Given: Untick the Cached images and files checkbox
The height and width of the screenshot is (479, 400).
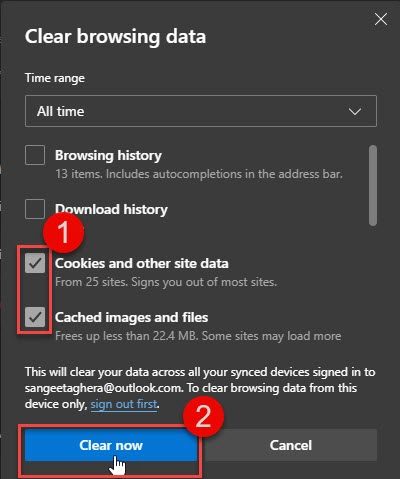Looking at the screenshot, I should tap(35, 317).
